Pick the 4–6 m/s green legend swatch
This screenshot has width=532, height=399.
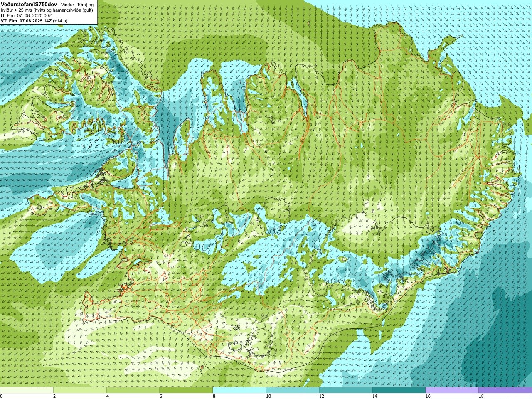tap(133, 390)
